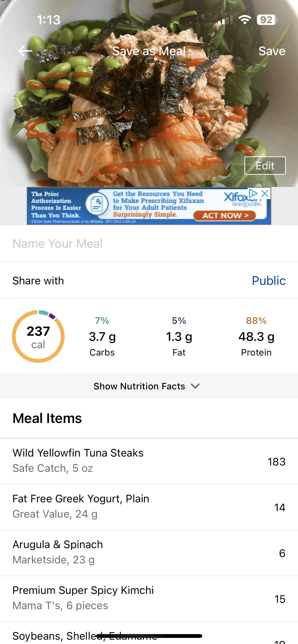Tap the cellular signal bars icon
This screenshot has height=644, width=298.
[x=225, y=20]
